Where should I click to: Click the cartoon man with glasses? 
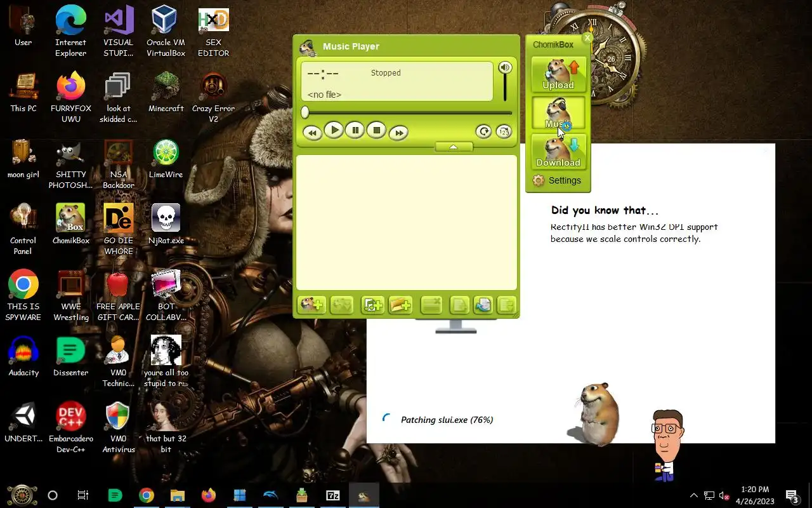666,444
